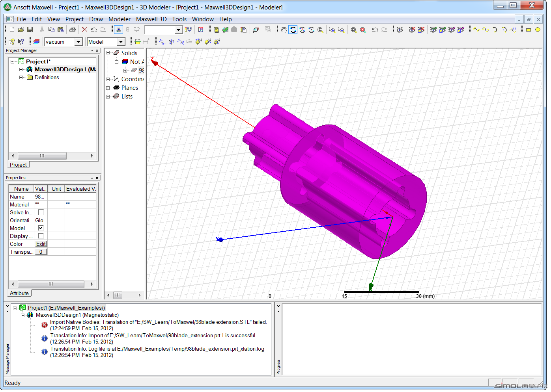Screen dimensions: 551x392
Task: Select the Not Assigned item under Solids
Action: 137,62
